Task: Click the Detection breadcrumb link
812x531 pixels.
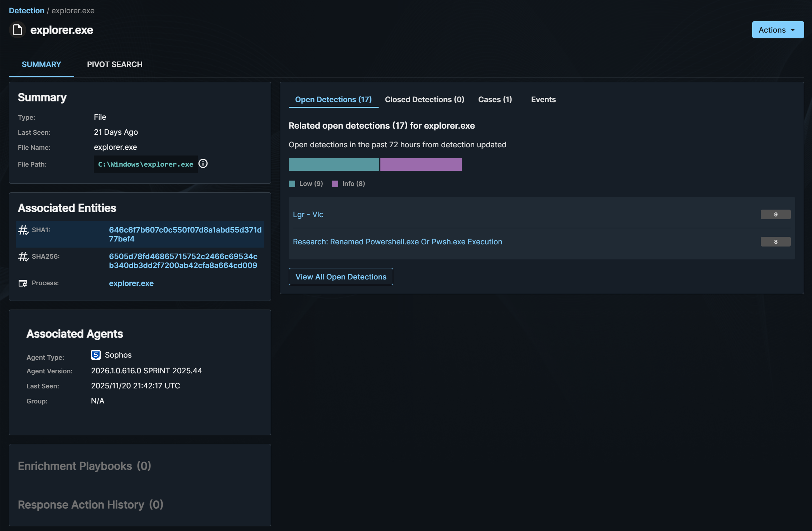Action: (27, 11)
